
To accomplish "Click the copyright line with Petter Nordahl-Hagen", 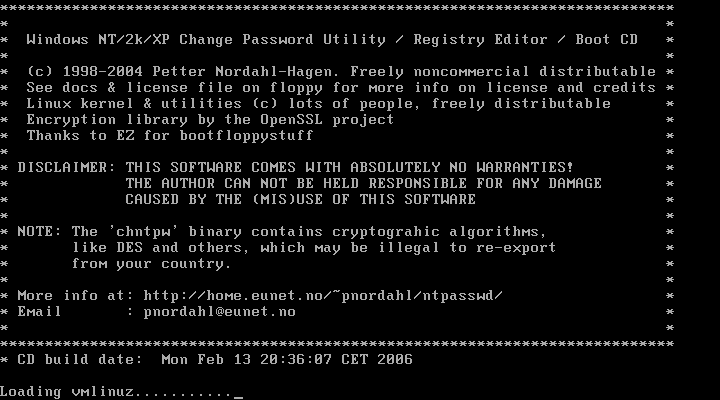I will coord(341,72).
